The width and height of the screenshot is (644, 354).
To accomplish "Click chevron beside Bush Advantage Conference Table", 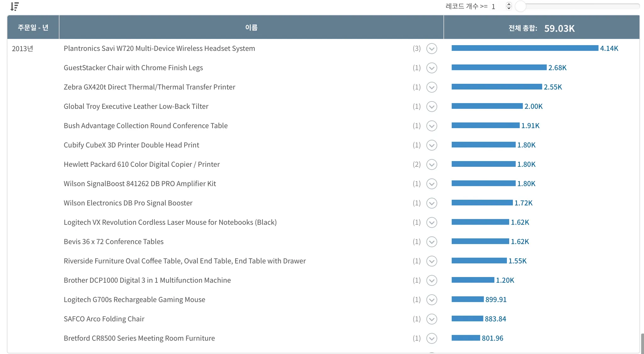I will (x=431, y=126).
